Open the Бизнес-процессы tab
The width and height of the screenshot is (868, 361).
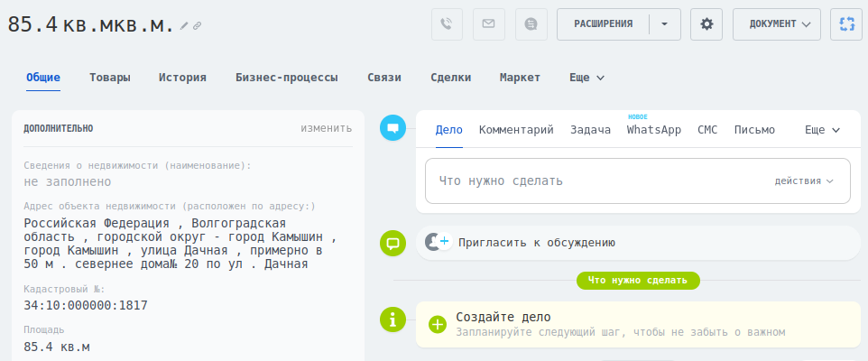[x=286, y=78]
